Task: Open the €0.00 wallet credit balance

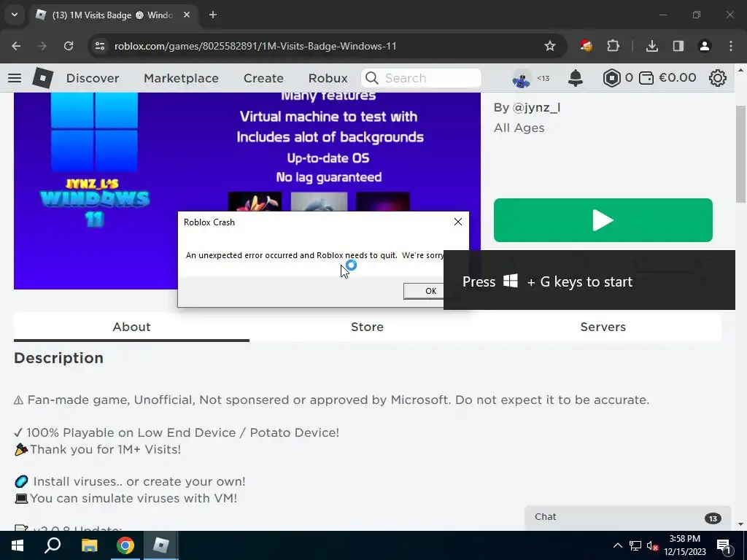Action: [667, 77]
